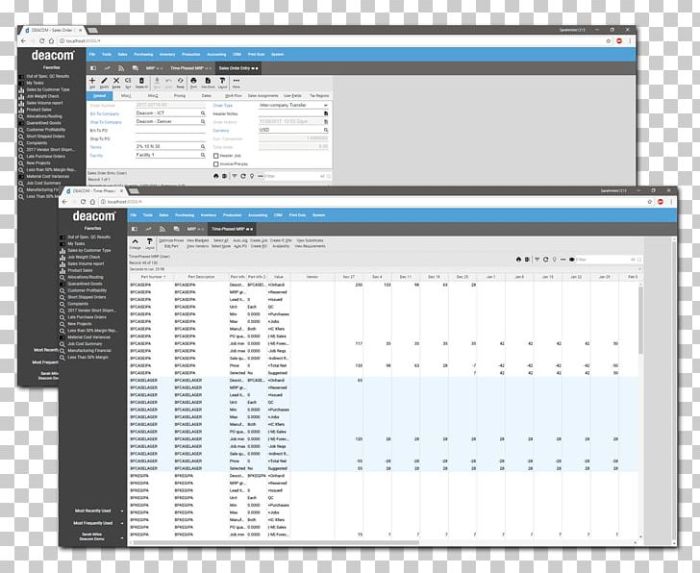This screenshot has height=573, width=700.
Task: Click the Print icon in Sales Order toolbar
Action: 193,81
